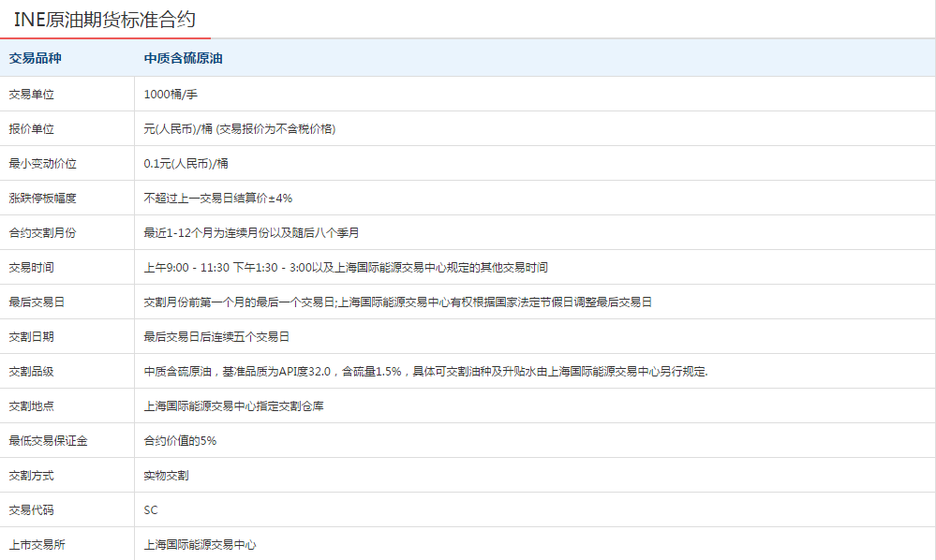Click the value 1000桶/手
The width and height of the screenshot is (936, 560).
[x=171, y=95]
